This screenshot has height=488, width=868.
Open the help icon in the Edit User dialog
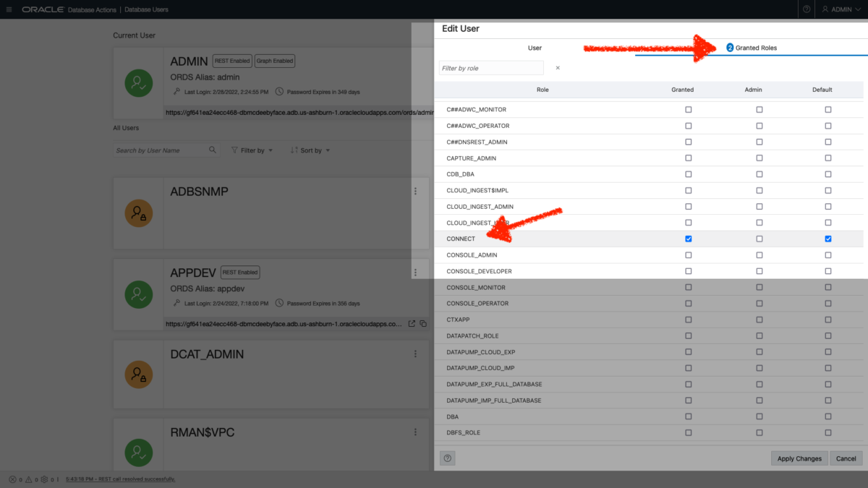pyautogui.click(x=447, y=458)
